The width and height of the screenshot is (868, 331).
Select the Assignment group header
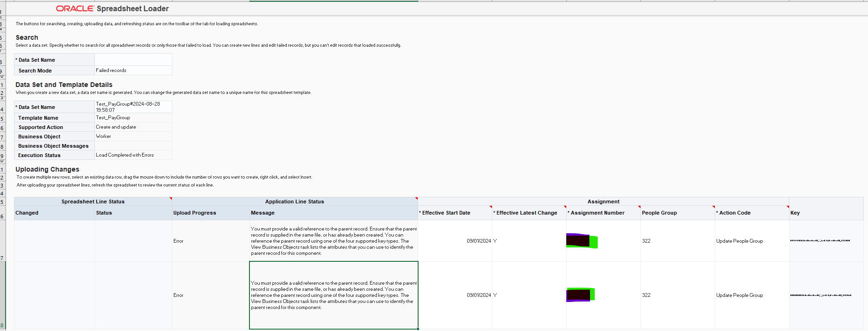click(x=604, y=201)
